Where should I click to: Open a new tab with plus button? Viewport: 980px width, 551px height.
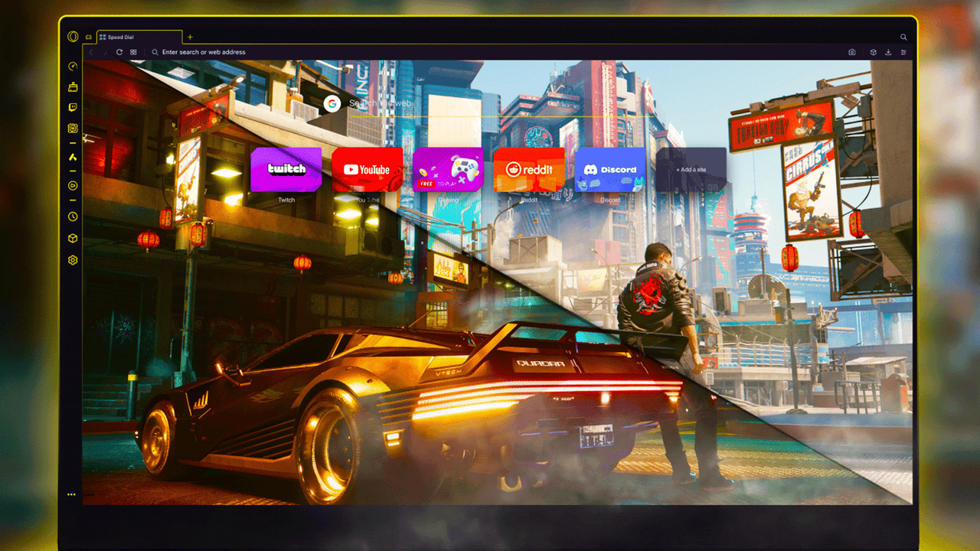[x=190, y=37]
